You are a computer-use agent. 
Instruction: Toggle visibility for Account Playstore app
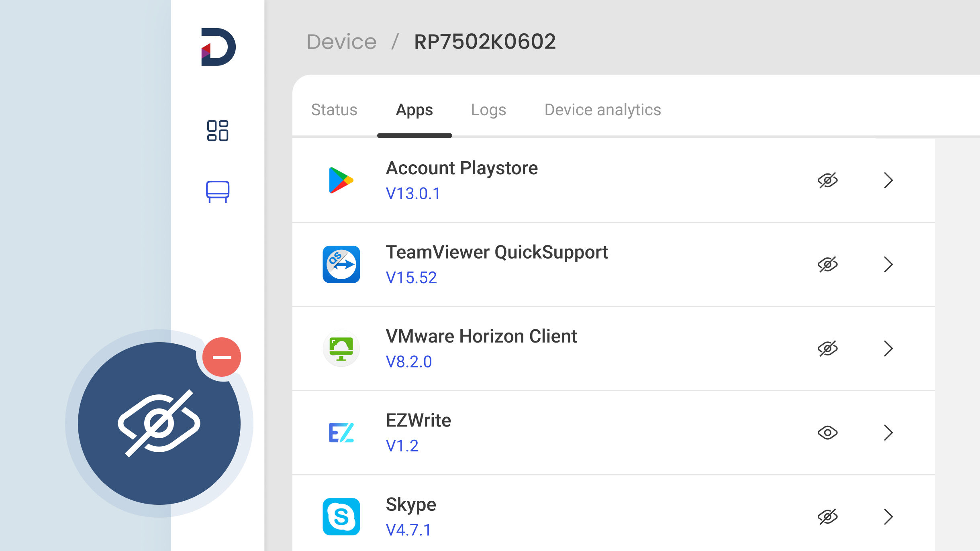click(x=827, y=180)
